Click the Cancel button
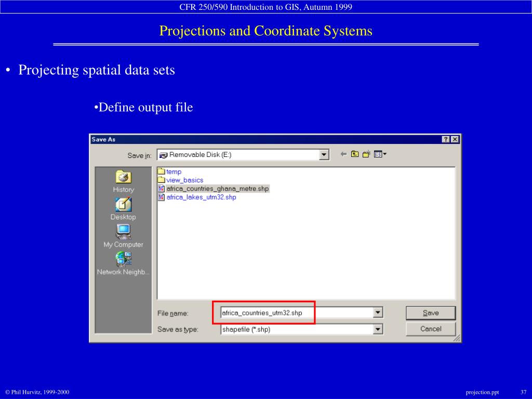532x399 pixels. tap(431, 329)
